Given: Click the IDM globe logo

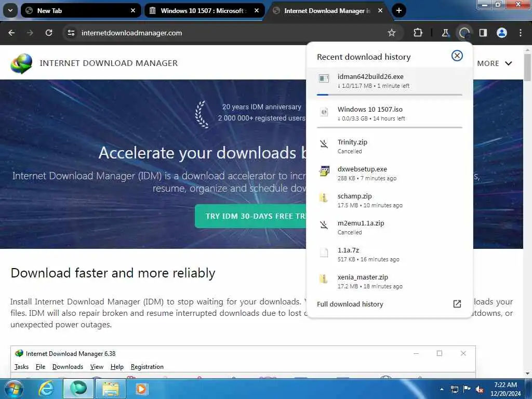Looking at the screenshot, I should coord(21,63).
